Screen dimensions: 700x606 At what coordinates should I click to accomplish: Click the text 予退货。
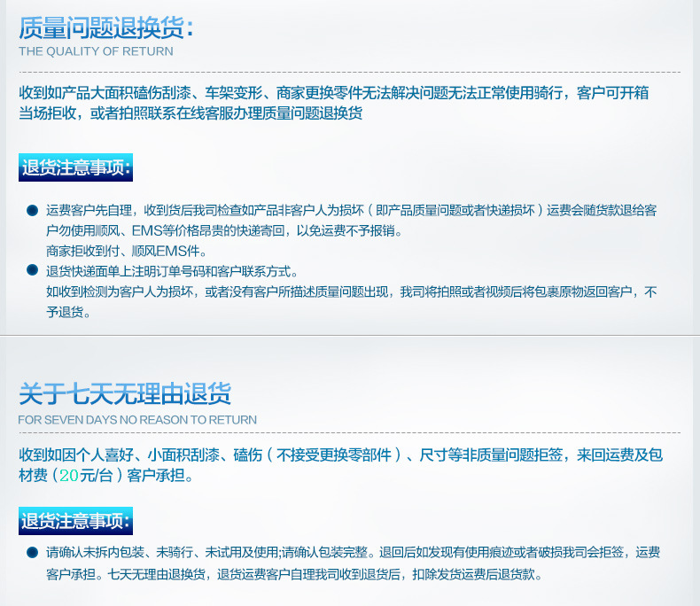pyautogui.click(x=68, y=312)
